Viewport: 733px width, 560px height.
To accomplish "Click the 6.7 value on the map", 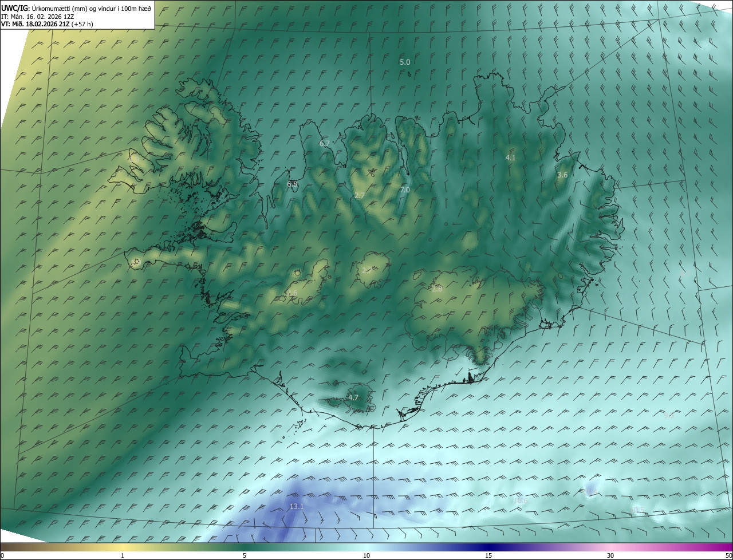I will (x=325, y=143).
